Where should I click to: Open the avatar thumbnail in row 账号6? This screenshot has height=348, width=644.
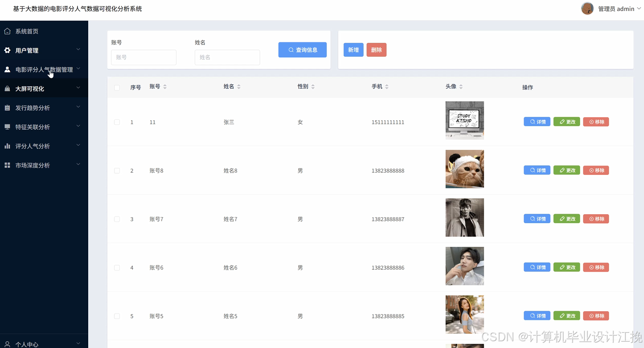coord(465,266)
